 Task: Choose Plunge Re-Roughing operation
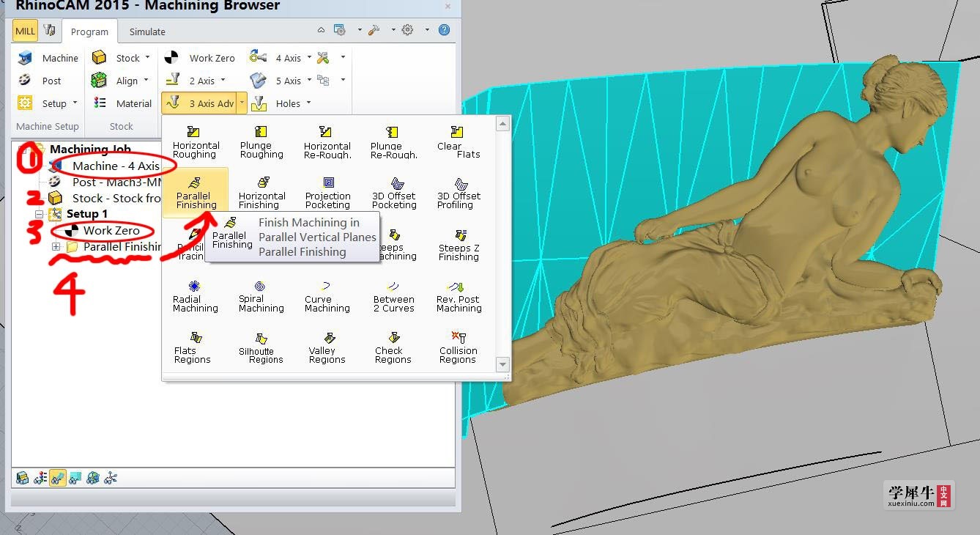point(393,142)
